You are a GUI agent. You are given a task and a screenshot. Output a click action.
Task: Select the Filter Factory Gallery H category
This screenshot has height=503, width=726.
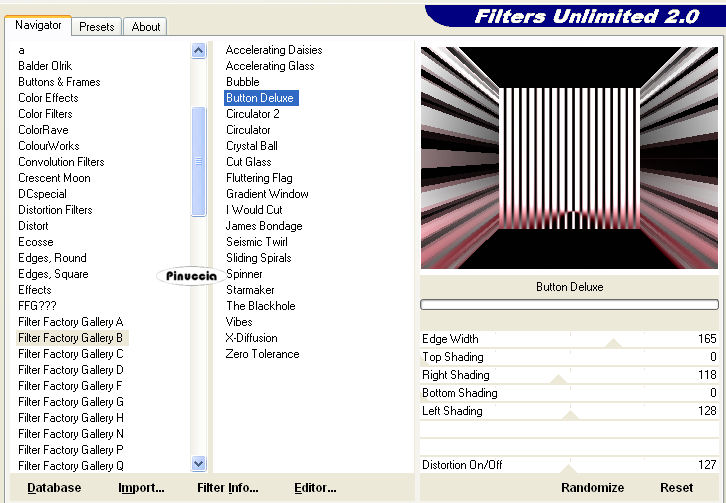[70, 418]
